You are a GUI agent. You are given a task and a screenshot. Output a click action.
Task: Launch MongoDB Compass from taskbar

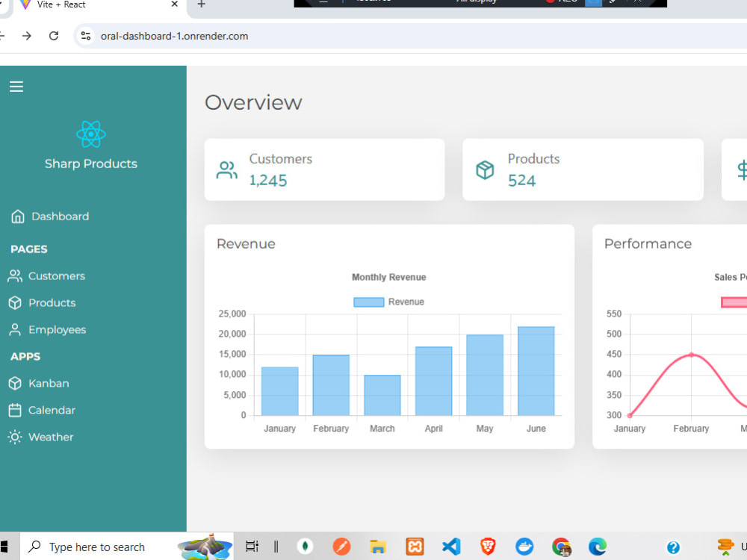click(x=305, y=547)
